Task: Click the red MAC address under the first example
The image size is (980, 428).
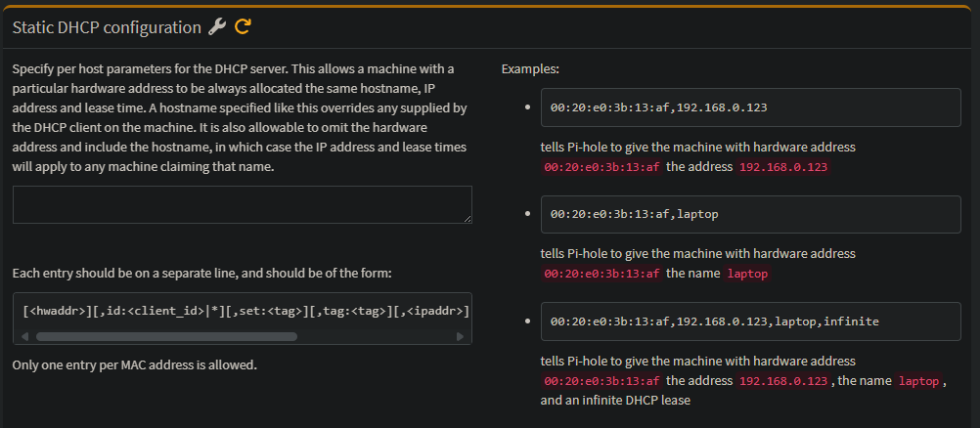Action: (x=601, y=167)
